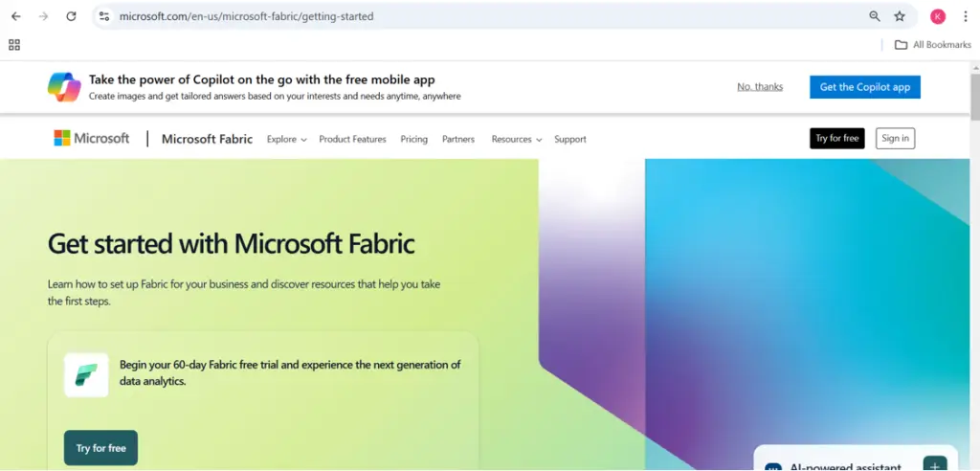Open the profile avatar K

click(938, 16)
